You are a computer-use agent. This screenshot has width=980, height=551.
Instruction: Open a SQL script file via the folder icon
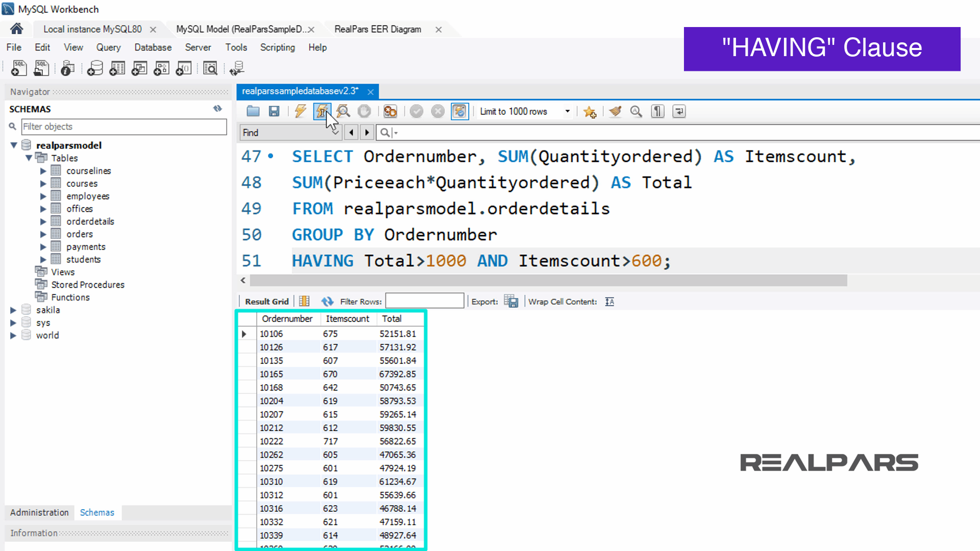pos(253,111)
